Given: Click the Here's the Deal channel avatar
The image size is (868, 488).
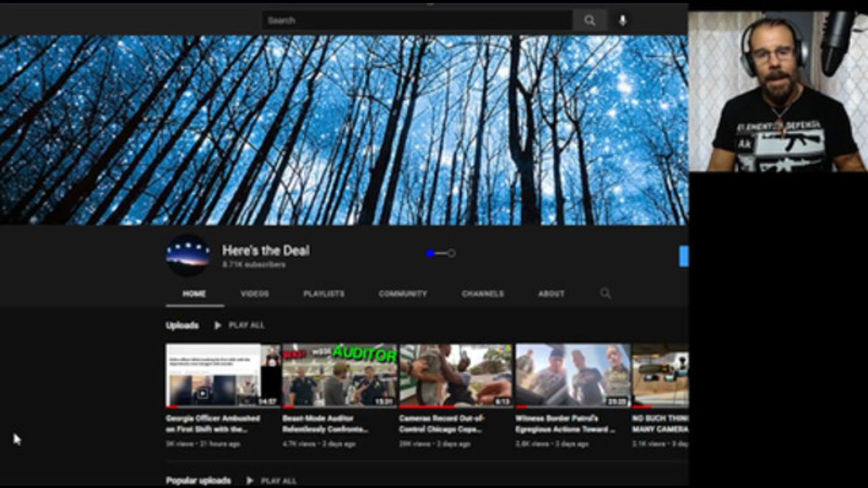Looking at the screenshot, I should tap(188, 256).
